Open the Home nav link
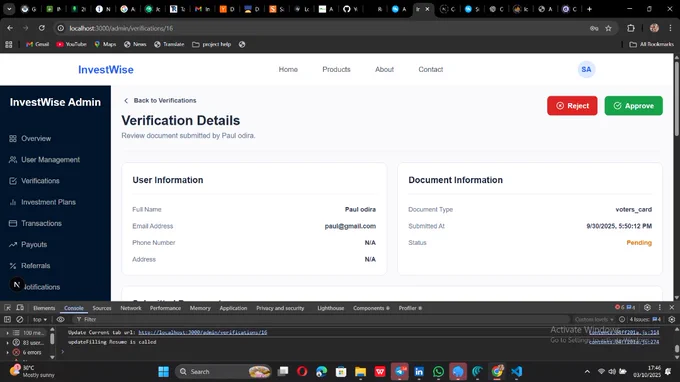This screenshot has height=382, width=680. click(x=288, y=69)
